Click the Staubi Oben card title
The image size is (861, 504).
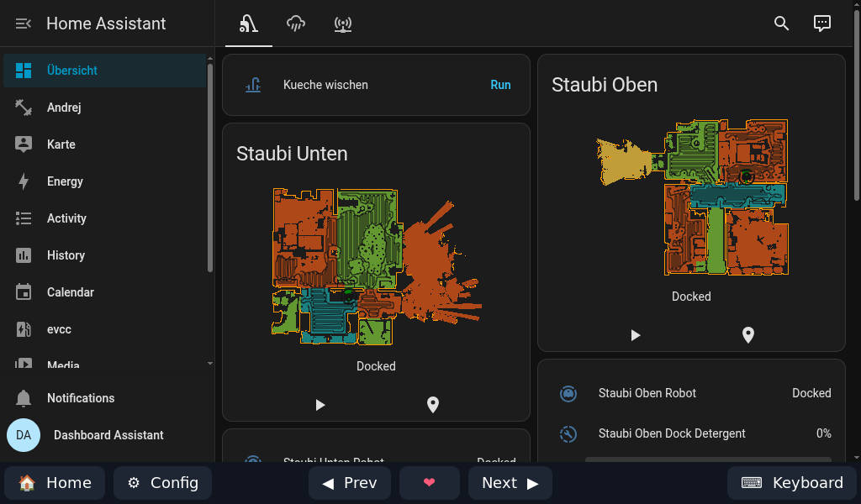tap(605, 85)
